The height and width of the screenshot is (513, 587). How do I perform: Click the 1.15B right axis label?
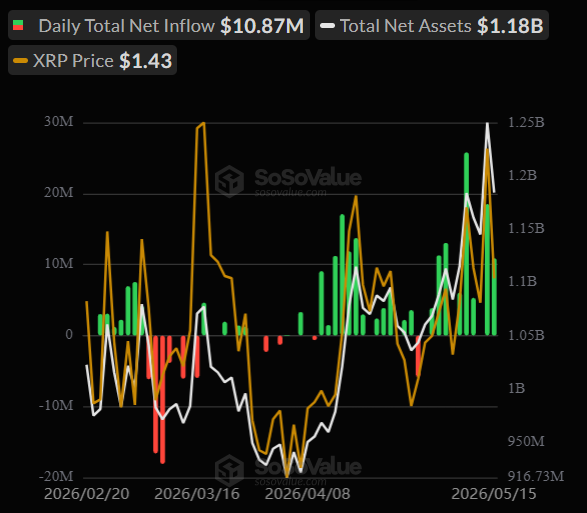click(526, 228)
